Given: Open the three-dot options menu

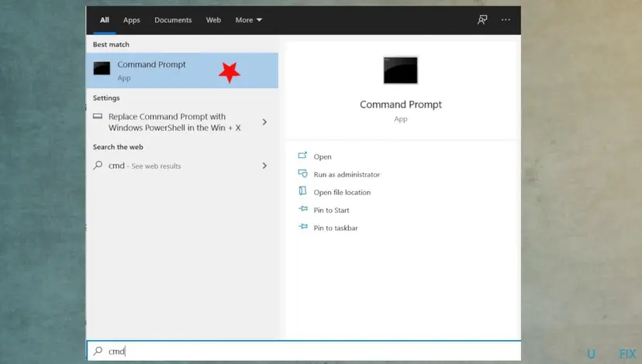Looking at the screenshot, I should pyautogui.click(x=506, y=19).
